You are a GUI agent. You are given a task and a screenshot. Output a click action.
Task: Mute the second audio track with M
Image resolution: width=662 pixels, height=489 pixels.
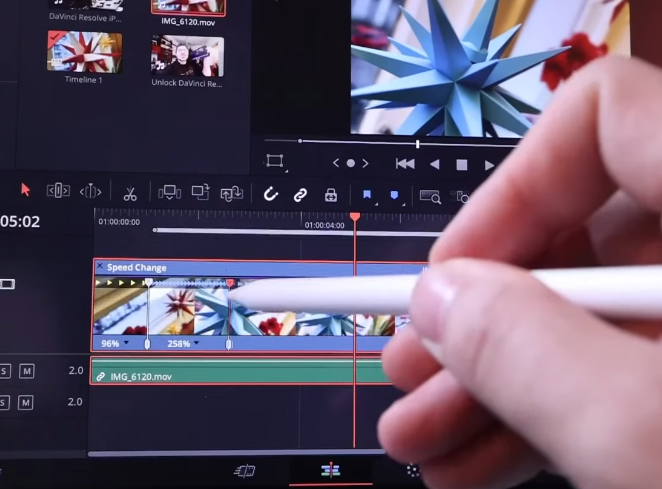(x=26, y=402)
